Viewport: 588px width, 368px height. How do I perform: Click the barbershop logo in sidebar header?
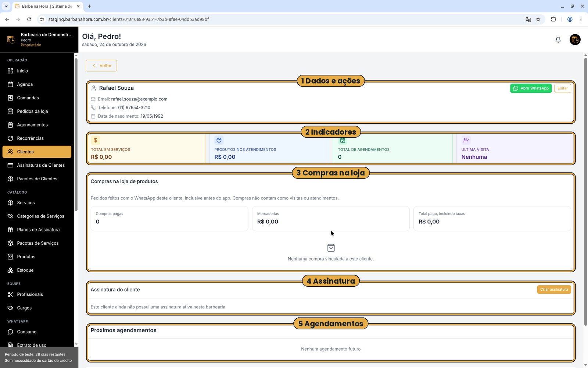click(x=11, y=39)
